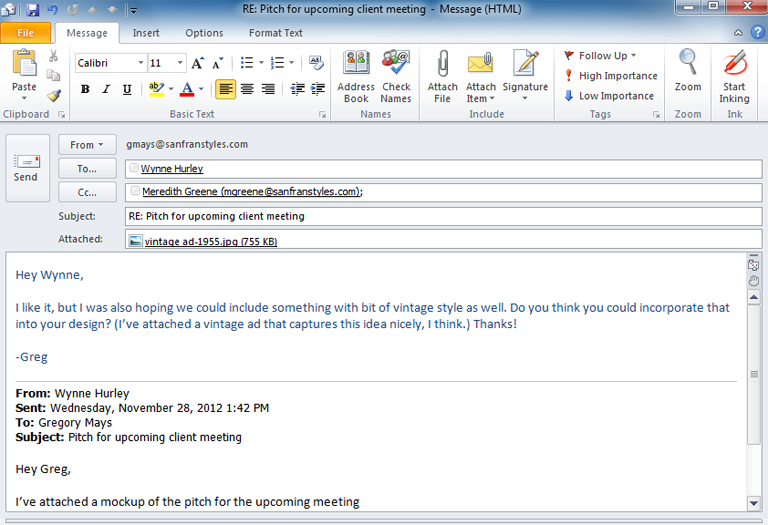Viewport: 768px width, 525px height.
Task: Toggle underline formatting
Action: pos(127,89)
